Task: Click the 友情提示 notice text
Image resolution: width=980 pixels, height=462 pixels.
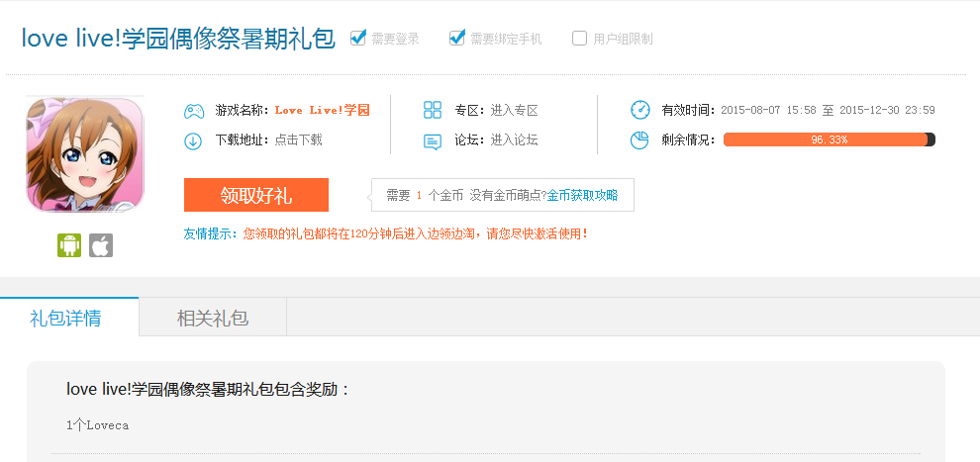Action: (x=386, y=234)
